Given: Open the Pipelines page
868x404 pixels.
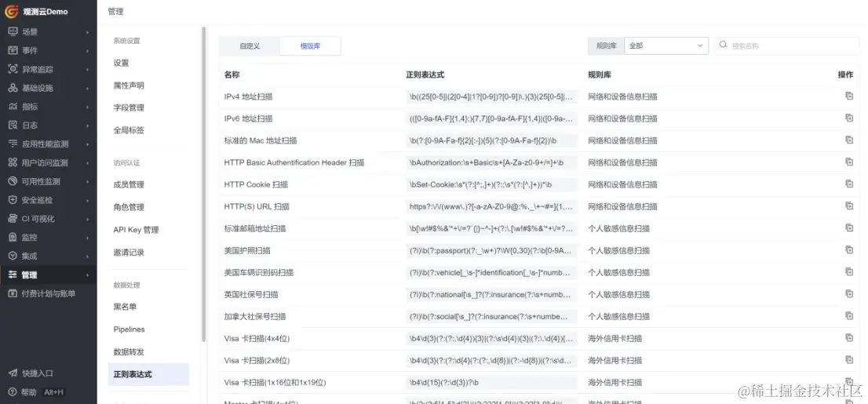Looking at the screenshot, I should pyautogui.click(x=129, y=329).
